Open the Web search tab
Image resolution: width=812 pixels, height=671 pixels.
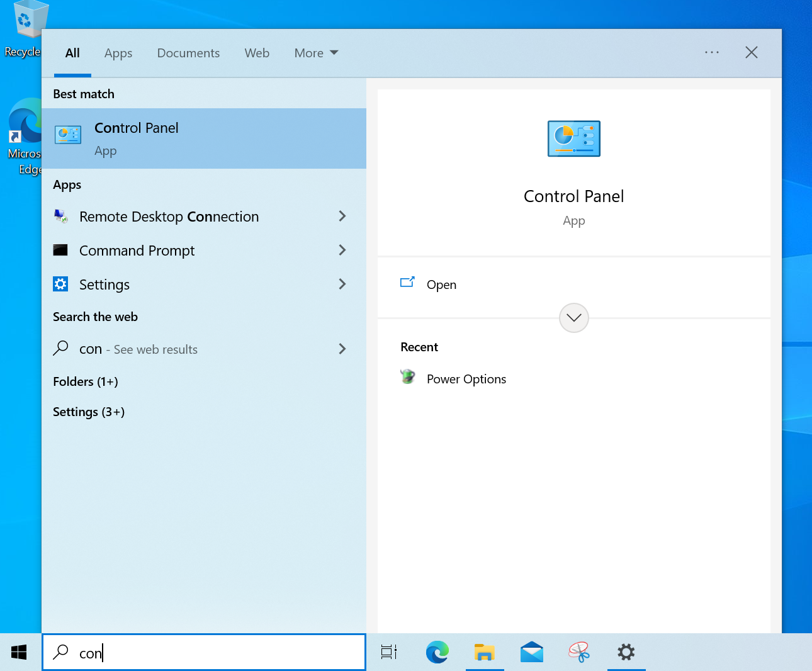[257, 53]
